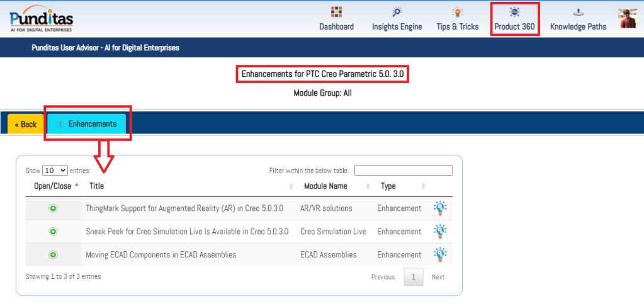644x304 pixels.
Task: Expand the Moving ECAD Components row
Action: pyautogui.click(x=54, y=255)
